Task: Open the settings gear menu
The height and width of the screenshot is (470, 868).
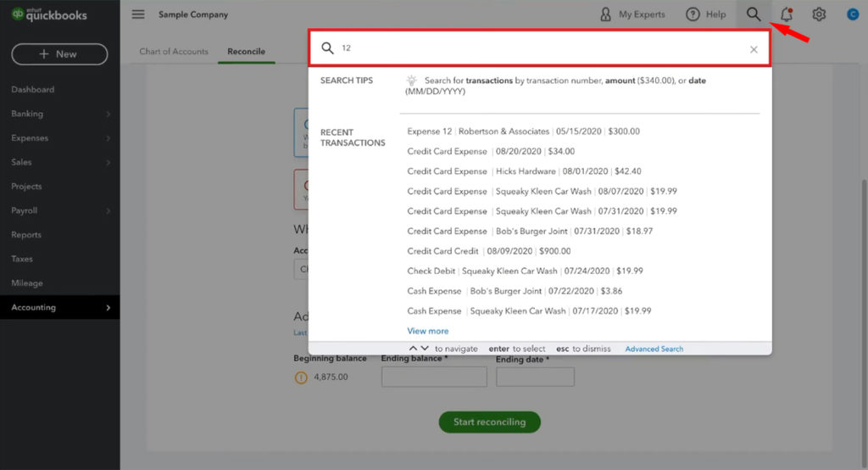Action: (x=819, y=14)
